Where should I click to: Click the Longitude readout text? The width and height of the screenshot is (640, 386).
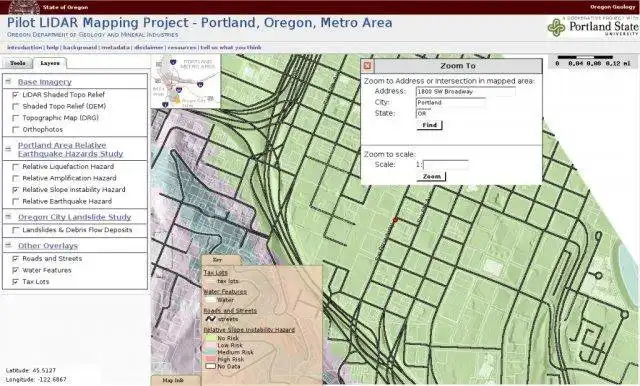36,379
